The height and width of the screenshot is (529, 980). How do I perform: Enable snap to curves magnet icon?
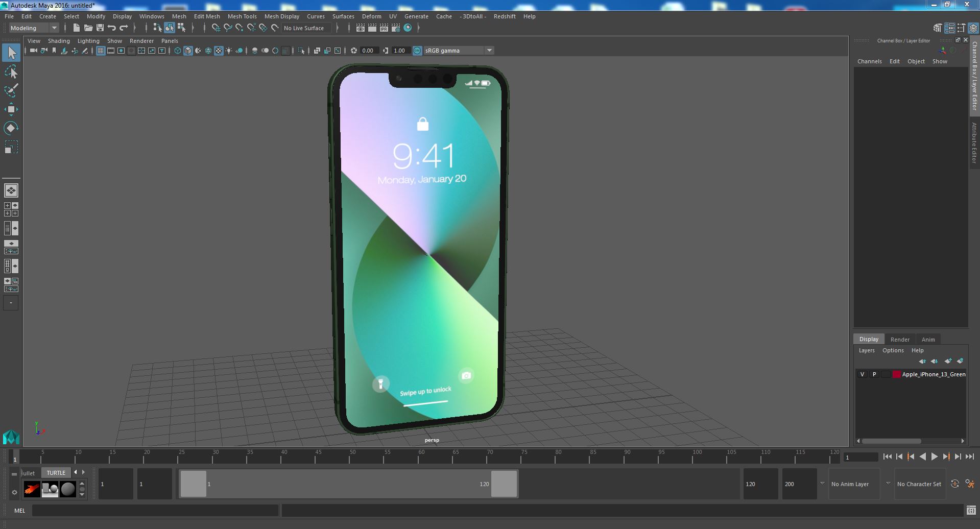[227, 28]
